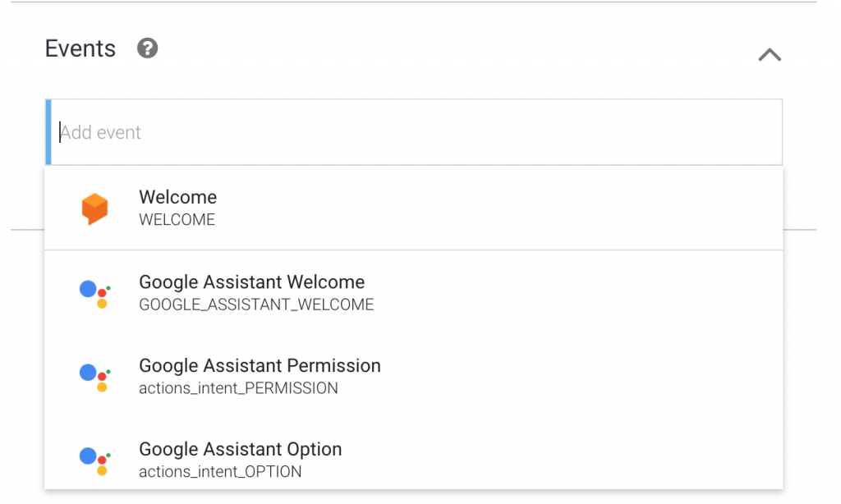841x504 pixels.
Task: Select the Welcome event suggestion
Action: click(x=177, y=198)
